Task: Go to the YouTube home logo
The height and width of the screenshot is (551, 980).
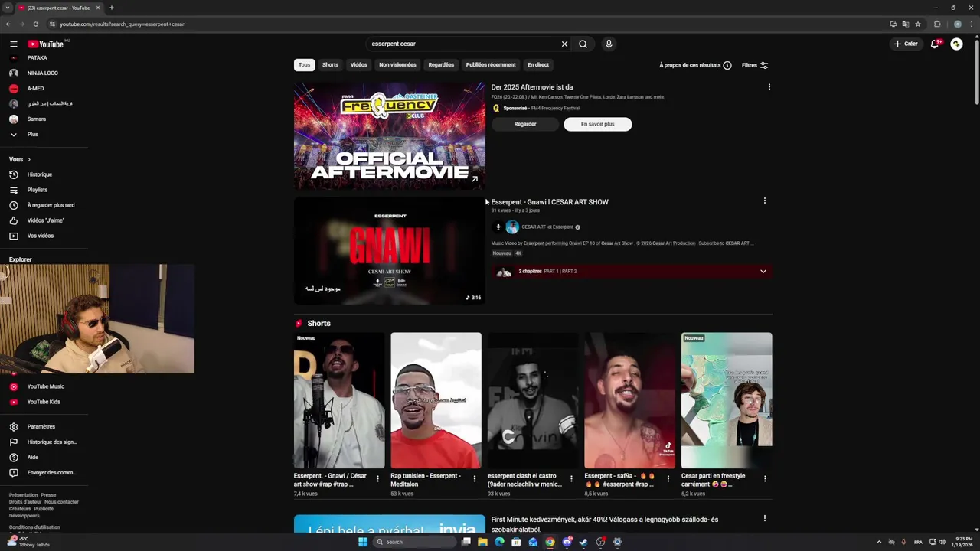Action: click(x=46, y=44)
